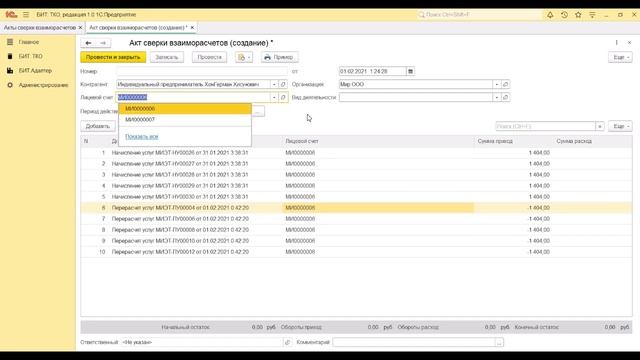
Task: Click the Контрагент field
Action: pyautogui.click(x=193, y=84)
